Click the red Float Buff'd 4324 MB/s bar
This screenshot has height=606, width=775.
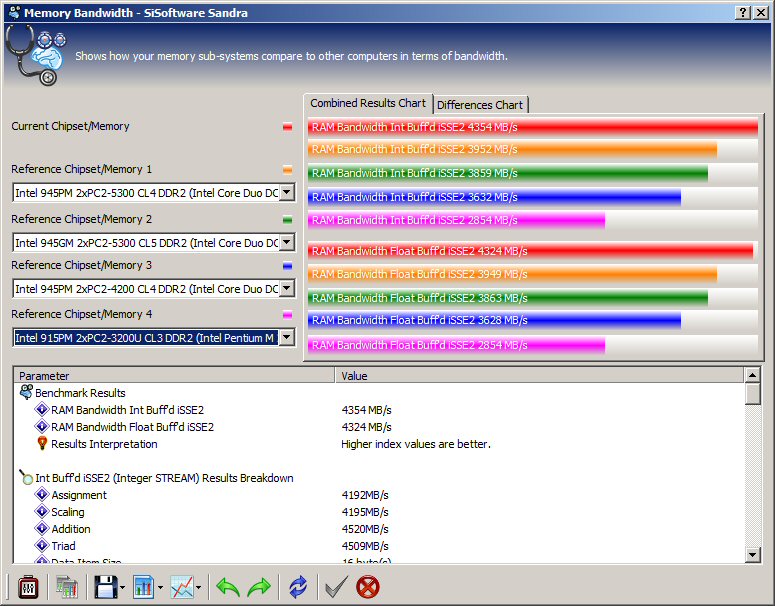click(x=530, y=251)
